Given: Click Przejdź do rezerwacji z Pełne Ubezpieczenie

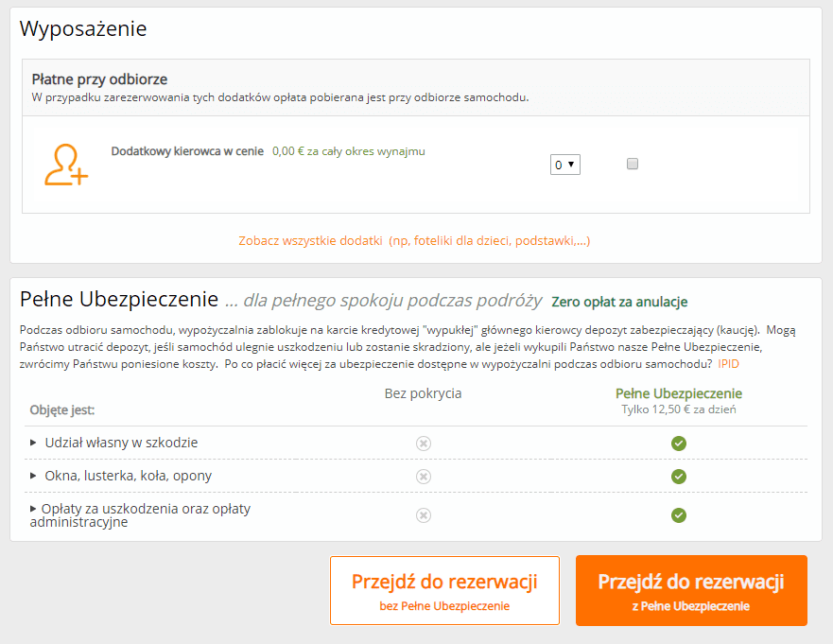Looking at the screenshot, I should (x=691, y=590).
